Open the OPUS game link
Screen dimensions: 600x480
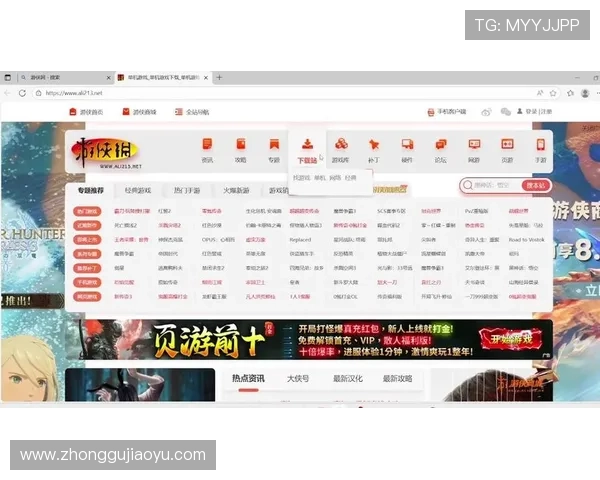(x=218, y=240)
